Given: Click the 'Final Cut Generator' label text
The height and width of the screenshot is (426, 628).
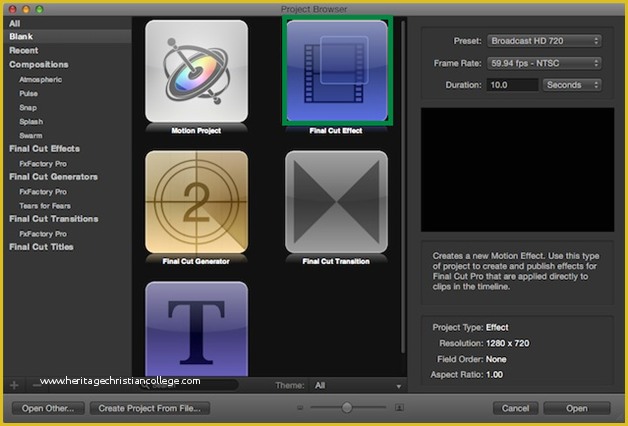Looking at the screenshot, I should [x=196, y=261].
